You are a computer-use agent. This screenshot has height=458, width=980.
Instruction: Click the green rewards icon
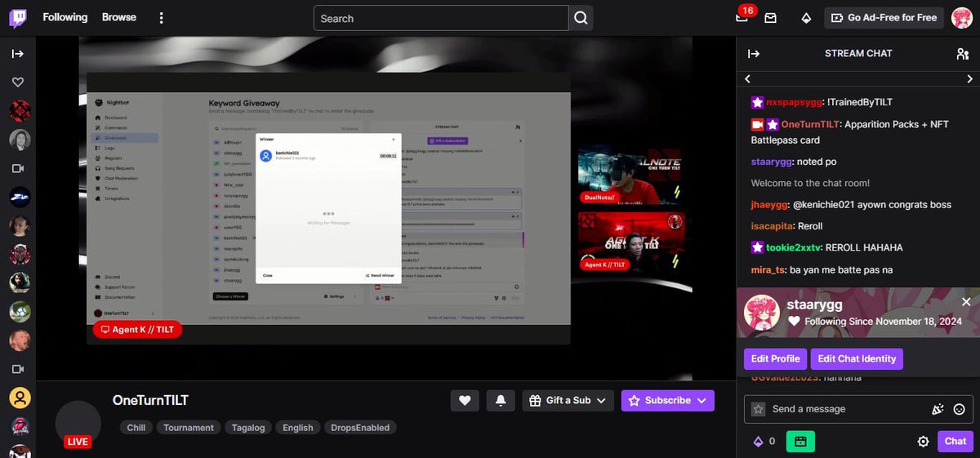click(800, 441)
